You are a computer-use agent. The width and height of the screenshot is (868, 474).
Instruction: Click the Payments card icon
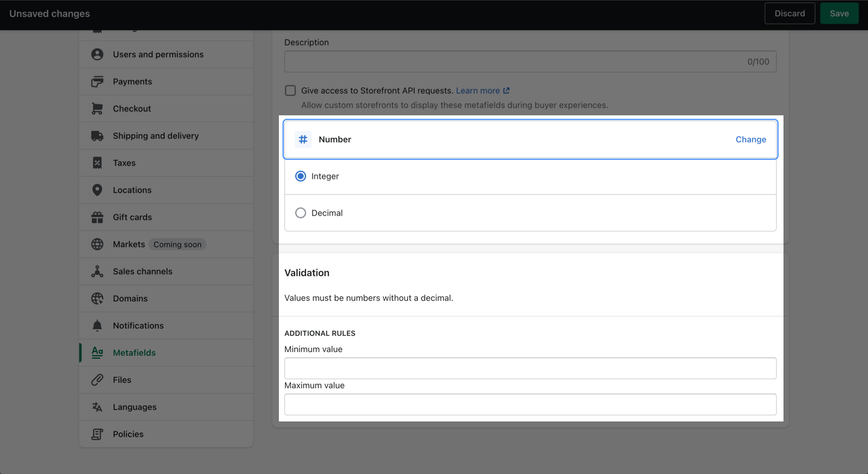point(97,82)
